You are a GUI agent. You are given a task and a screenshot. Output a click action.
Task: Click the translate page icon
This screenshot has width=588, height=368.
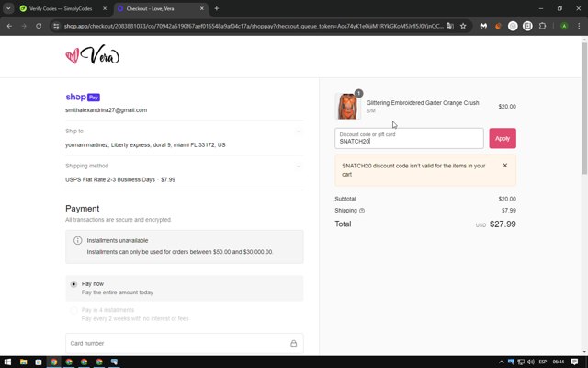click(x=450, y=26)
